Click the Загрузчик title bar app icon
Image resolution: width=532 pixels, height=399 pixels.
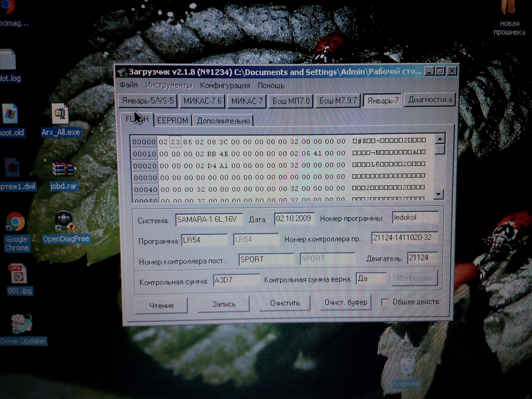pos(122,73)
